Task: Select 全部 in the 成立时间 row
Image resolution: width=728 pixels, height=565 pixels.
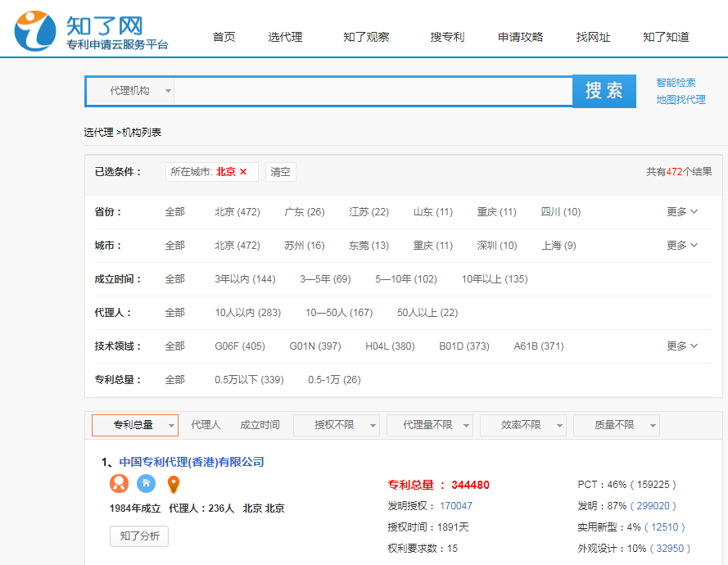Action: 175,279
